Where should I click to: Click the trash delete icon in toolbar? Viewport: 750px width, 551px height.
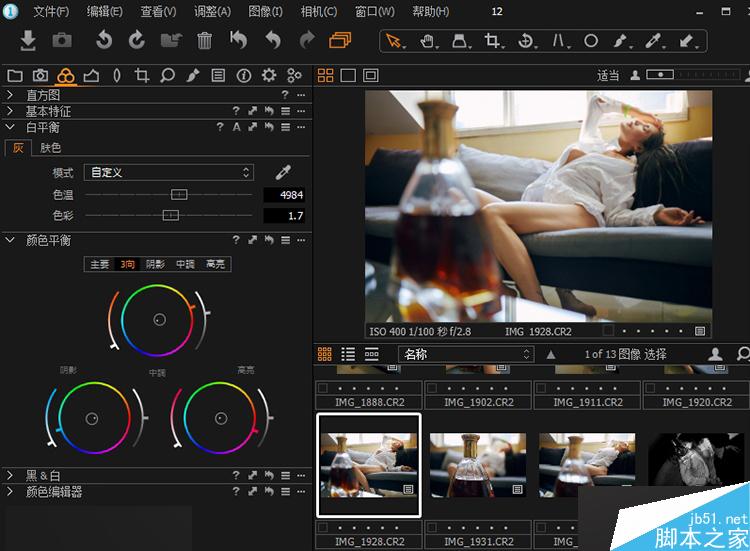204,40
